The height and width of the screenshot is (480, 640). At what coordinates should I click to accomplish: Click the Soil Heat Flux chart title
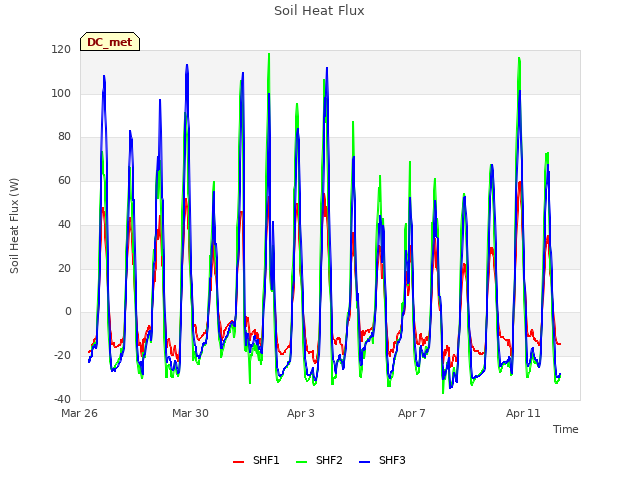319,11
